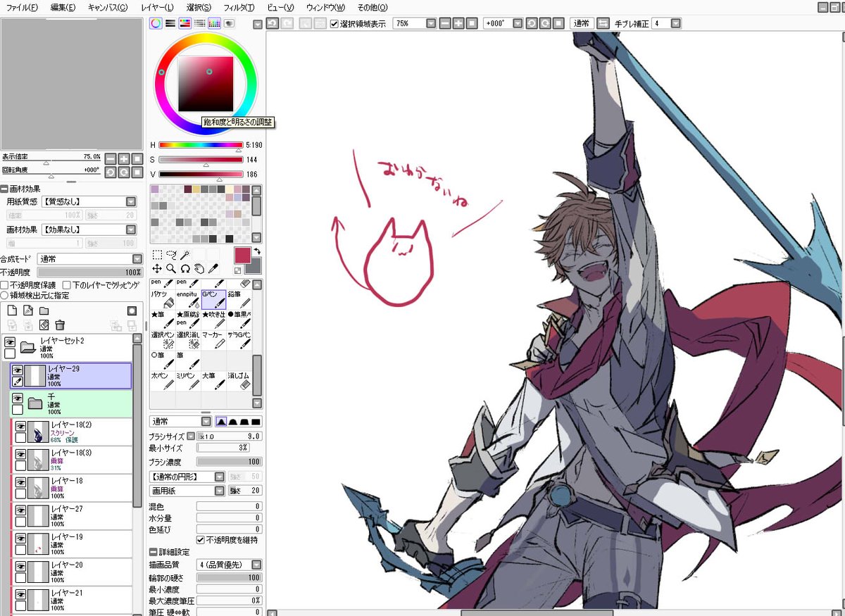Toggle visibility of レイヤー18(2)

(21, 427)
